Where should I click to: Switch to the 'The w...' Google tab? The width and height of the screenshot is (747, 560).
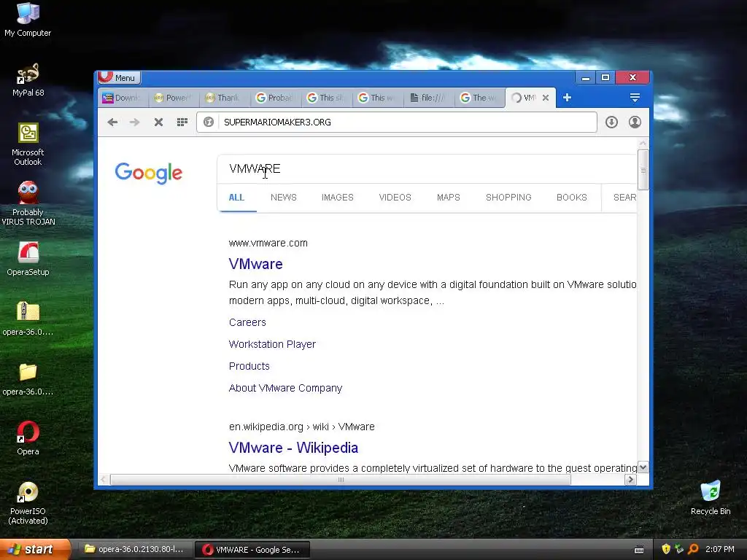tap(480, 98)
